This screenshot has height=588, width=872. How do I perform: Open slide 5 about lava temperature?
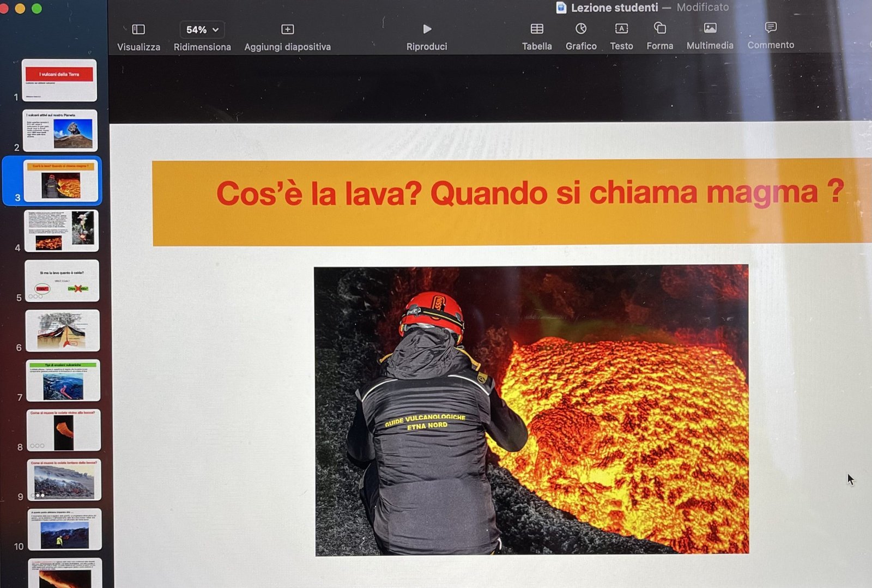click(62, 281)
